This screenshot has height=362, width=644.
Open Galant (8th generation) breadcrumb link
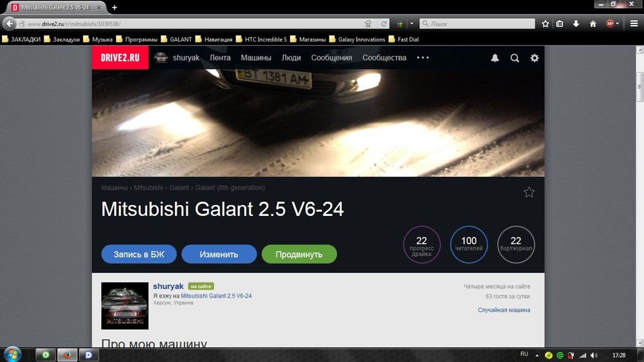(230, 188)
